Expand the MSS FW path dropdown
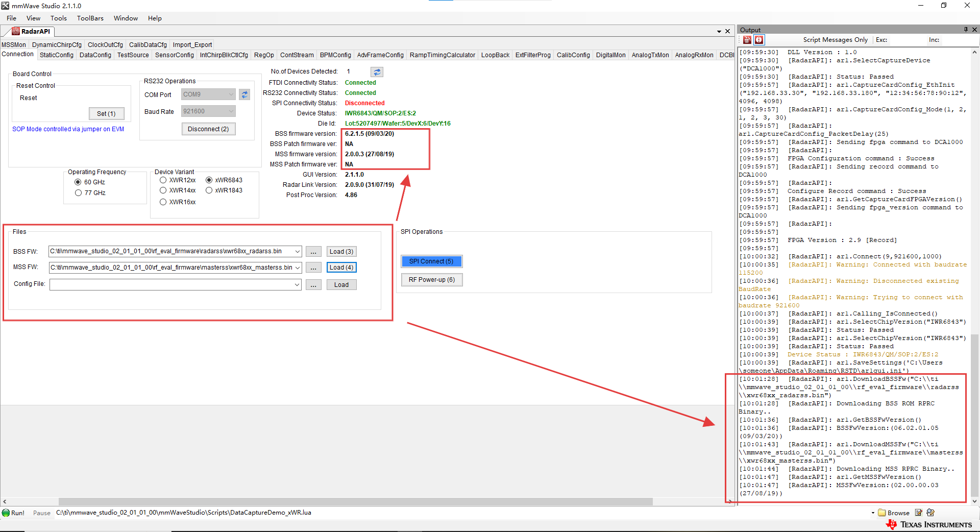 point(297,268)
